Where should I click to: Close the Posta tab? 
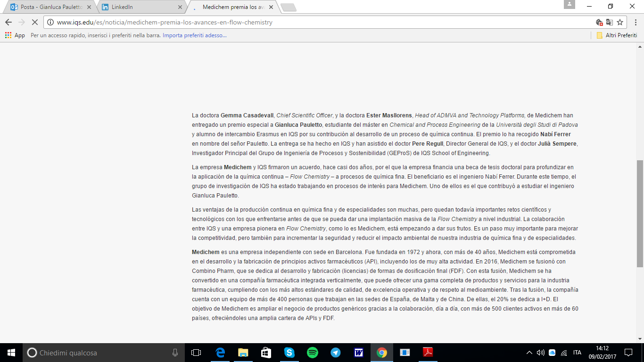pos(89,7)
